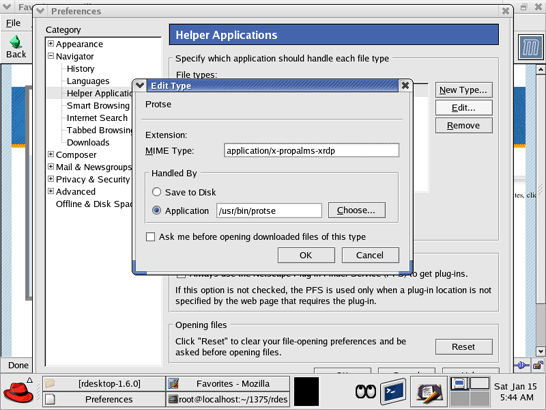
Task: Select Tabbed Browsing category
Action: tap(99, 130)
